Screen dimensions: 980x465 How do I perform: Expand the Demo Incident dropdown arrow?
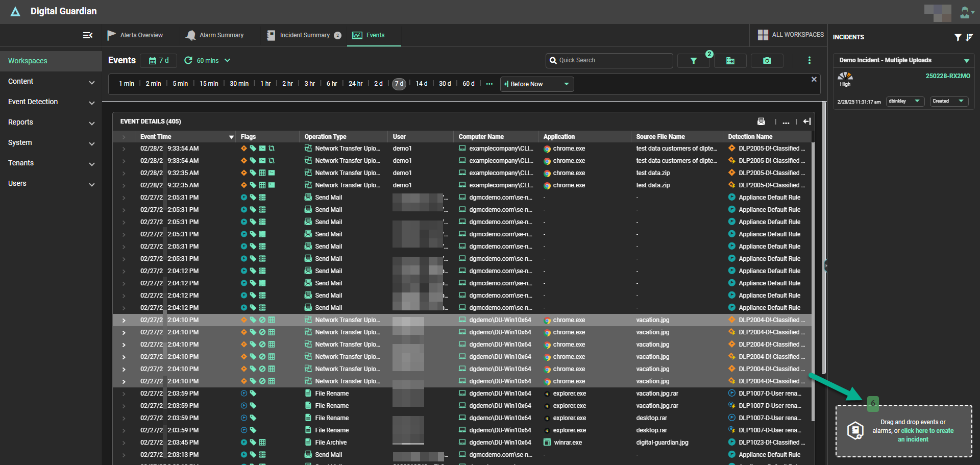[x=966, y=61]
